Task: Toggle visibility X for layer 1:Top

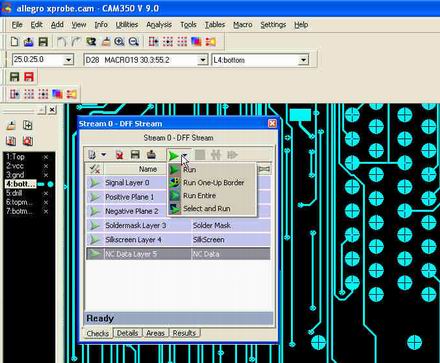Action: (x=46, y=157)
